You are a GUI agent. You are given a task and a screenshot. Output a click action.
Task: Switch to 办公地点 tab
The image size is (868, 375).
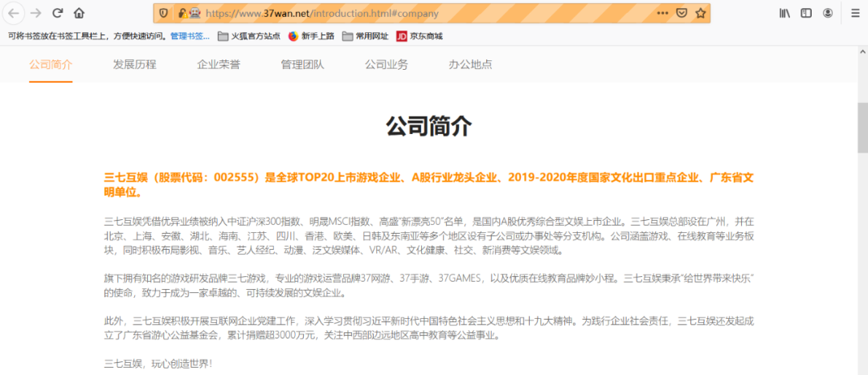click(470, 65)
